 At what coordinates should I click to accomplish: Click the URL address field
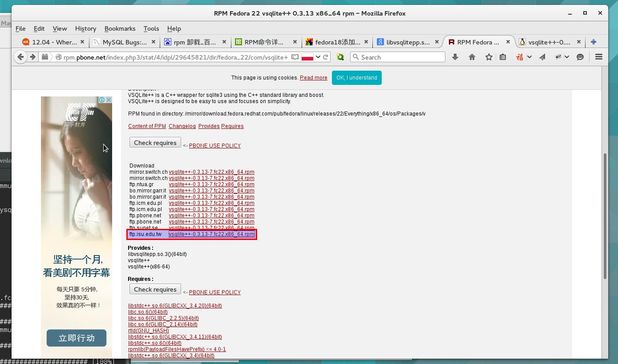[176, 57]
